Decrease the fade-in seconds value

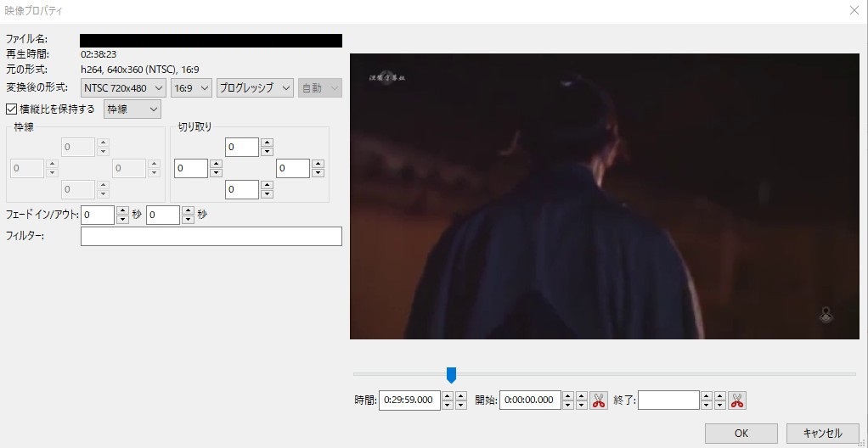(123, 220)
